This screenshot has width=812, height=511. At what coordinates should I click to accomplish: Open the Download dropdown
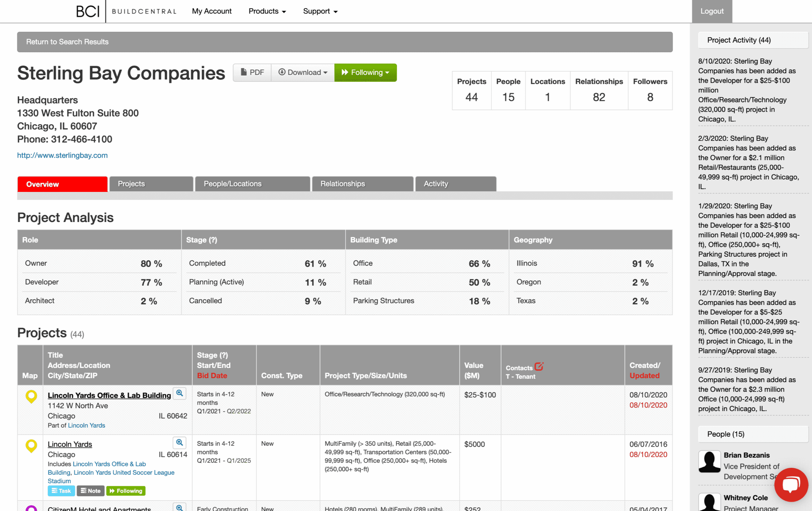coord(303,73)
